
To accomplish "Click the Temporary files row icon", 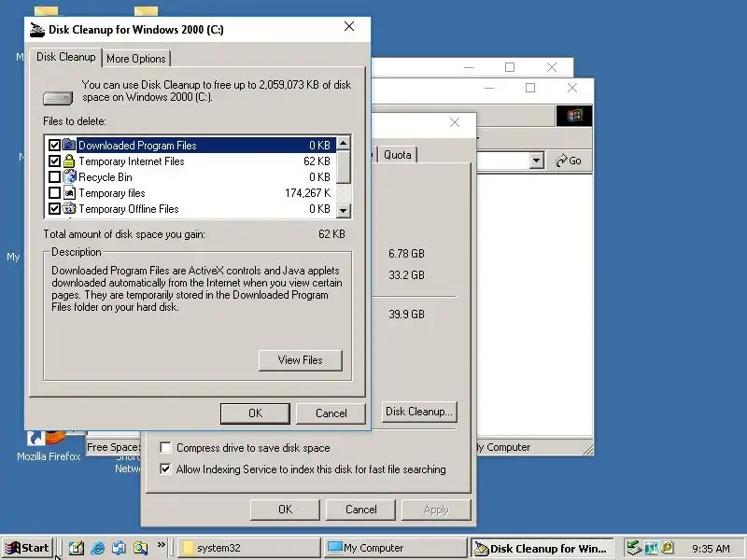I will tap(69, 193).
